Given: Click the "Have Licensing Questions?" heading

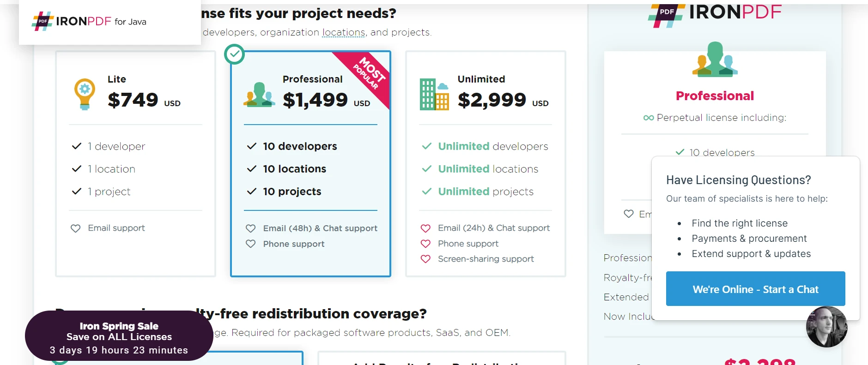Looking at the screenshot, I should point(739,180).
